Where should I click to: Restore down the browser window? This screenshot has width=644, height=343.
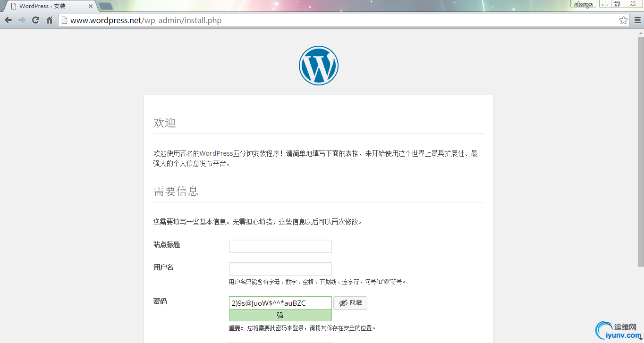click(x=617, y=4)
